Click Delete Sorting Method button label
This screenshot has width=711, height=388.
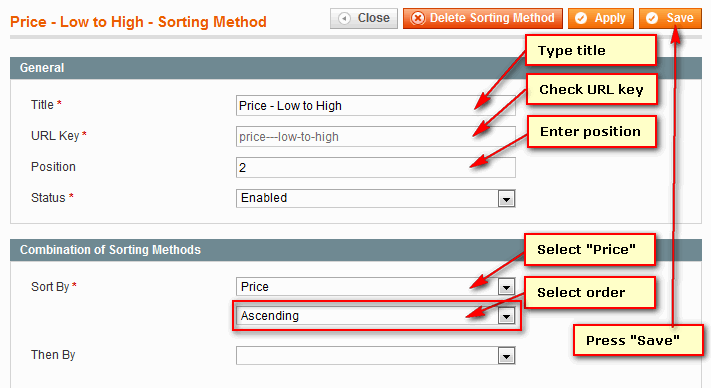tap(492, 18)
